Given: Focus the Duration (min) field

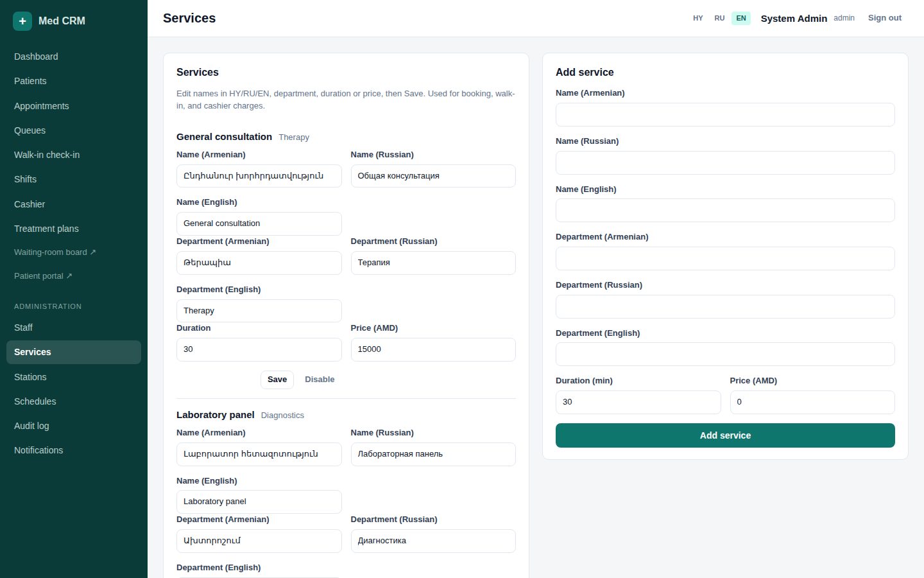Looking at the screenshot, I should [638, 402].
